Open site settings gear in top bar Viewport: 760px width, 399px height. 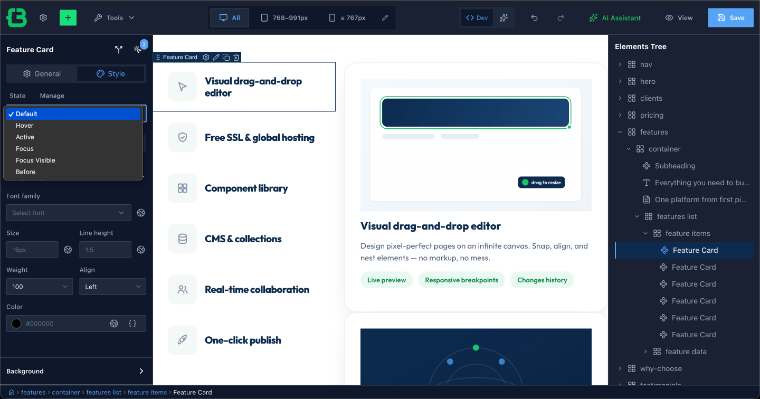coord(43,17)
